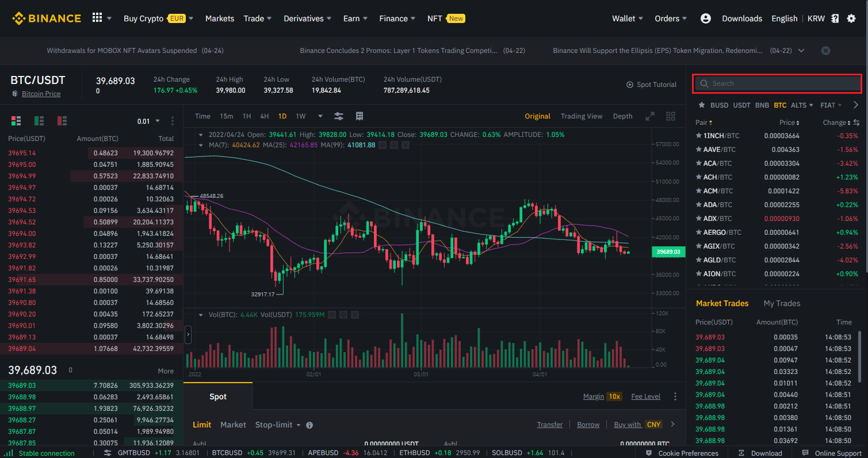Viewport: 868px width, 458px height.
Task: Play the Spot Tutorial
Action: tap(651, 85)
